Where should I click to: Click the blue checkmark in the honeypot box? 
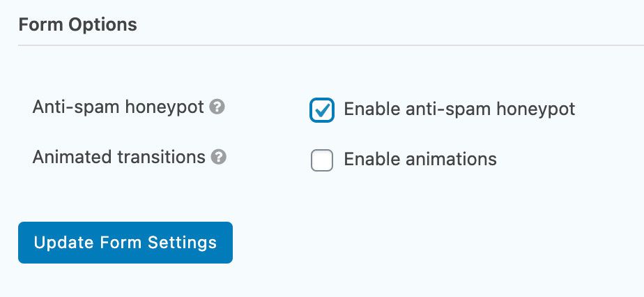click(x=322, y=109)
